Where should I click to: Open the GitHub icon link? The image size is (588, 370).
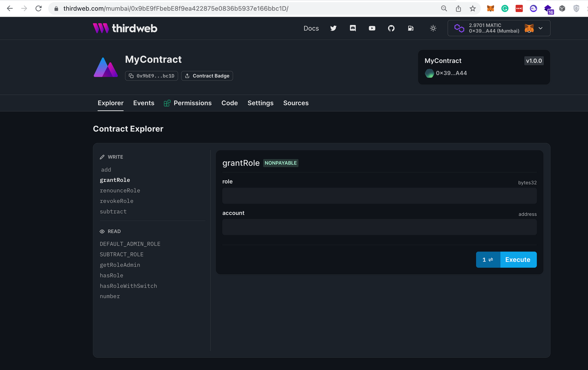coord(391,28)
